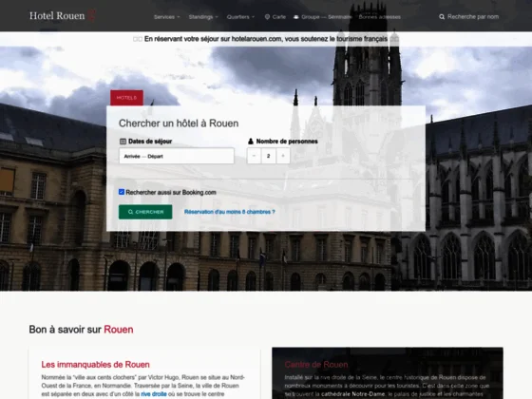Click the group icon before Groupe — Séminaire
This screenshot has height=399, width=532.
[296, 17]
